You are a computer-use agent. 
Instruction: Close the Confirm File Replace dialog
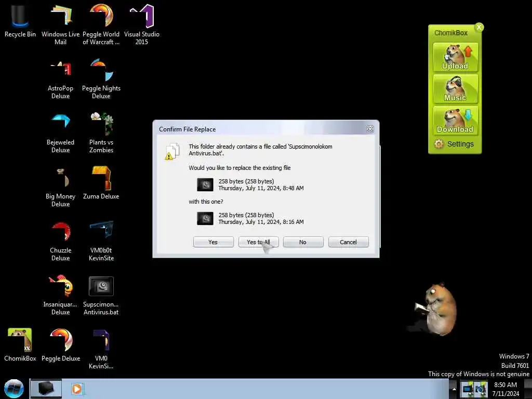pos(370,129)
